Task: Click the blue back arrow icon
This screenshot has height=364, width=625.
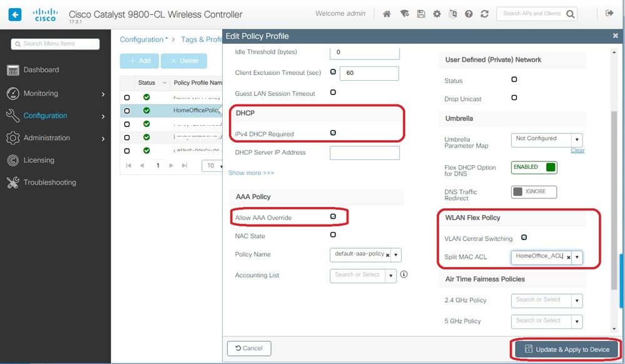Action: point(15,15)
